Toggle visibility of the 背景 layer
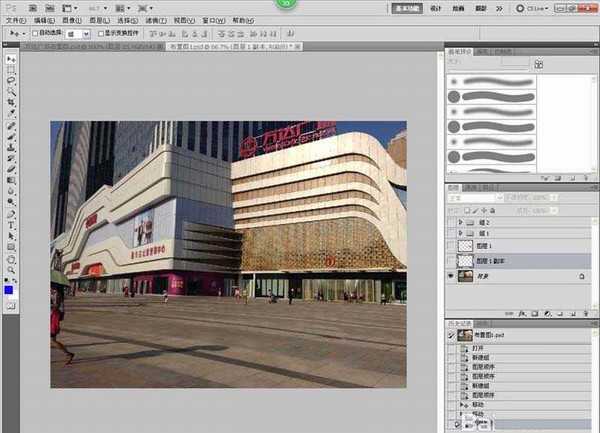The image size is (600, 433). [x=451, y=275]
